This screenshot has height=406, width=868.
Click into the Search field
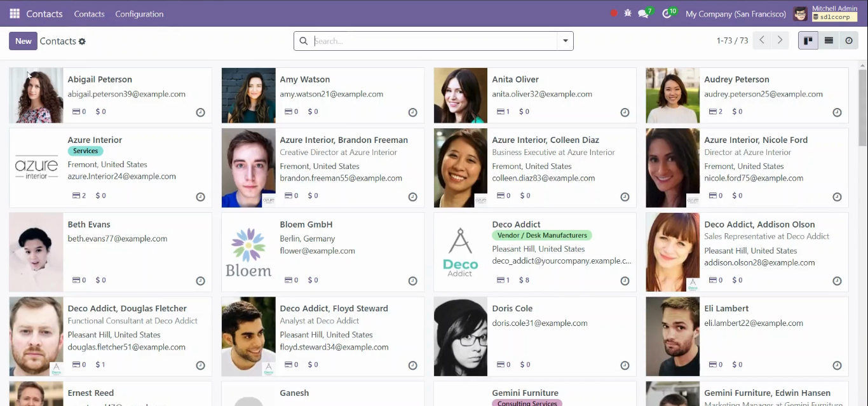coord(435,41)
